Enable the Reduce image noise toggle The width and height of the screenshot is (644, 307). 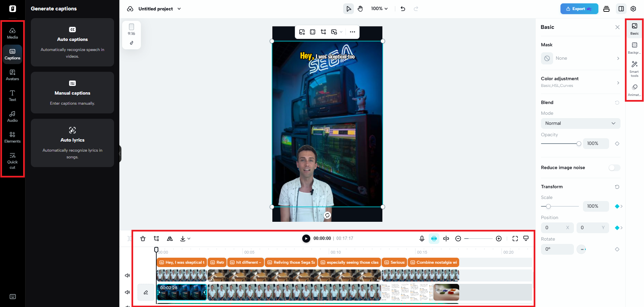[x=614, y=168]
